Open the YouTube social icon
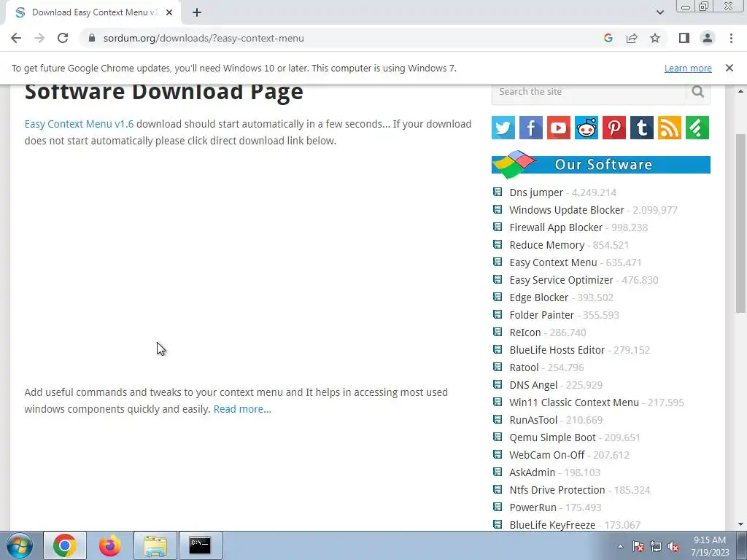The height and width of the screenshot is (560, 747). point(558,128)
